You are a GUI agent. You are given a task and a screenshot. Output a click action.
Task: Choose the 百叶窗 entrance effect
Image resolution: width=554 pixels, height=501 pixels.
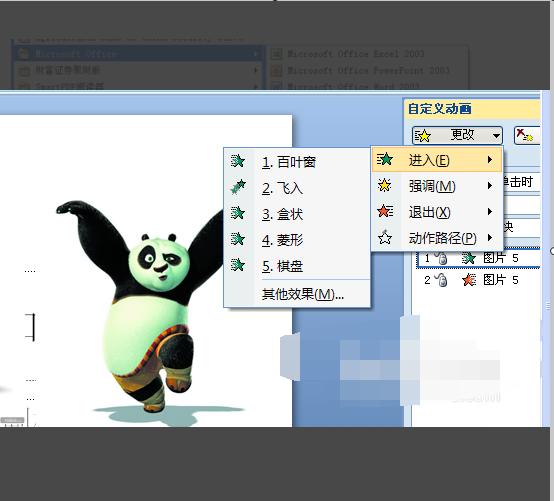(x=297, y=162)
